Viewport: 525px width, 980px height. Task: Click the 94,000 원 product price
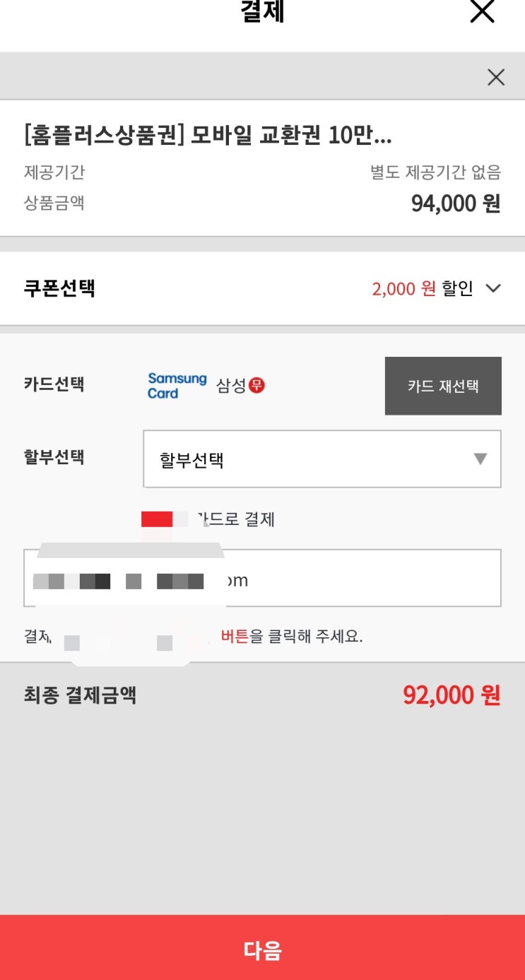(x=456, y=203)
